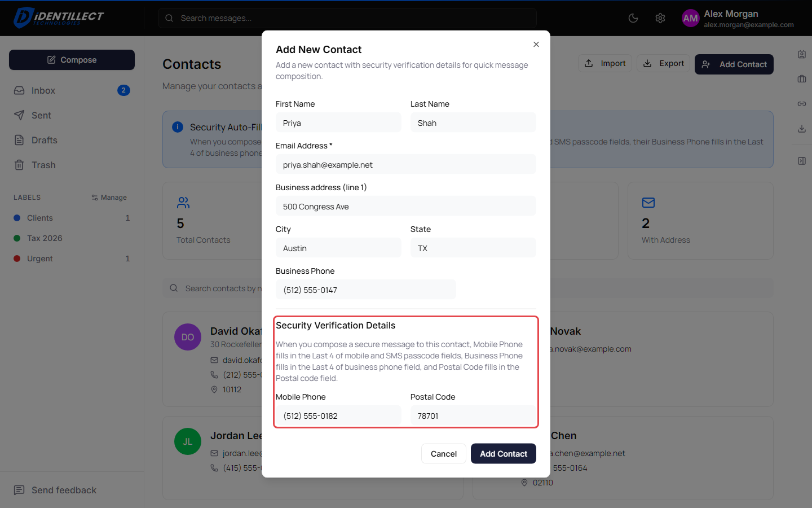812x508 pixels.
Task: Click Jordan's JL avatar circle
Action: pos(188,441)
